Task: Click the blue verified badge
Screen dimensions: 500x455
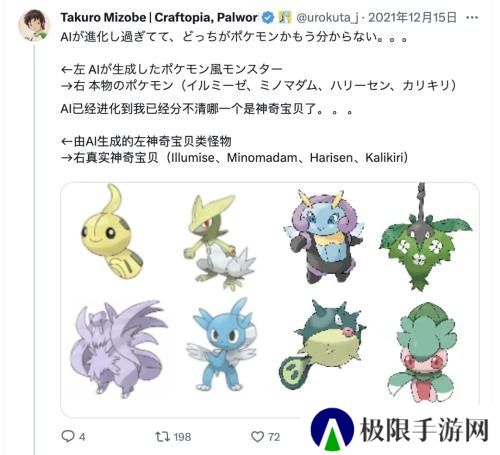Action: click(267, 17)
